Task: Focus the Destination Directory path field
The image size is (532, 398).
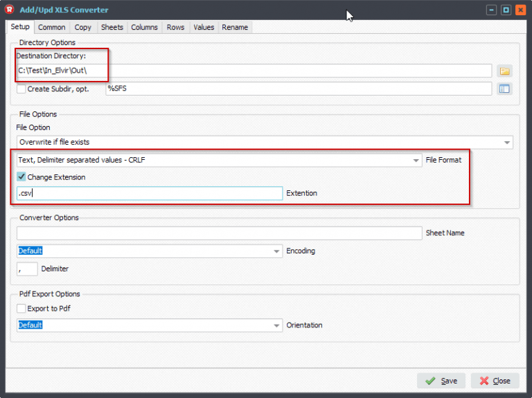Action: point(254,71)
